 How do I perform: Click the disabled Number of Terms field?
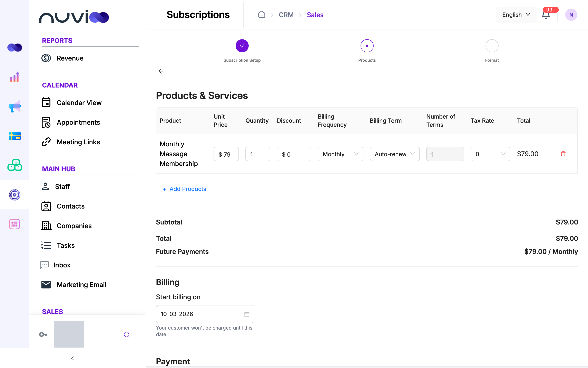tap(445, 154)
